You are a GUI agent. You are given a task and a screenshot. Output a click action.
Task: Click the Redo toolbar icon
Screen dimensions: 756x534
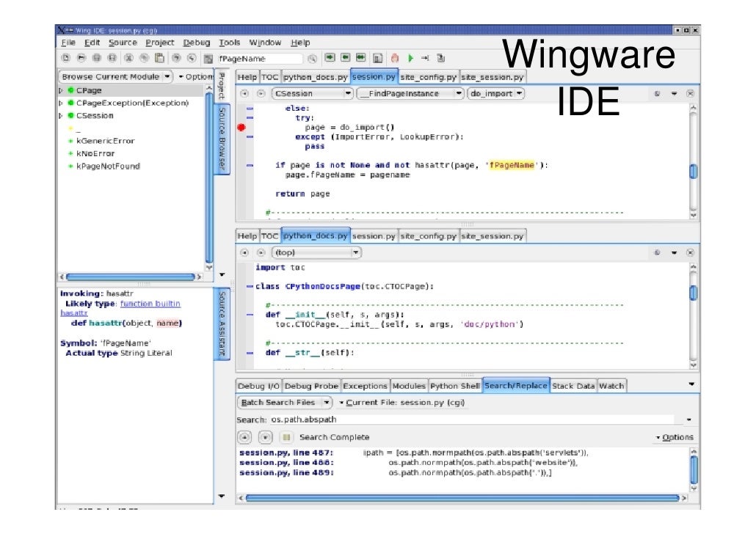click(192, 59)
